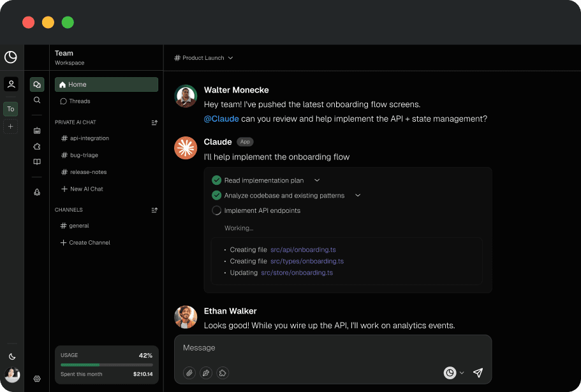The height and width of the screenshot is (392, 581).
Task: Toggle the completed Read implementation plan step
Action: click(216, 180)
